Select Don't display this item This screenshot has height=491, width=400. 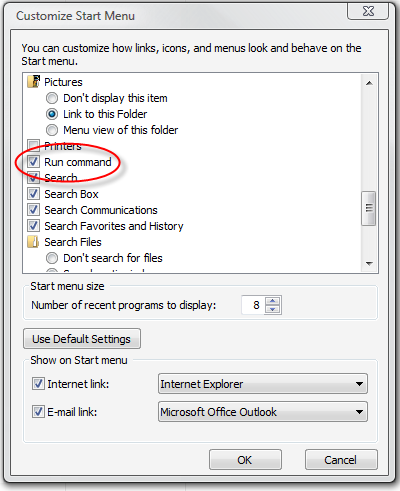point(52,98)
